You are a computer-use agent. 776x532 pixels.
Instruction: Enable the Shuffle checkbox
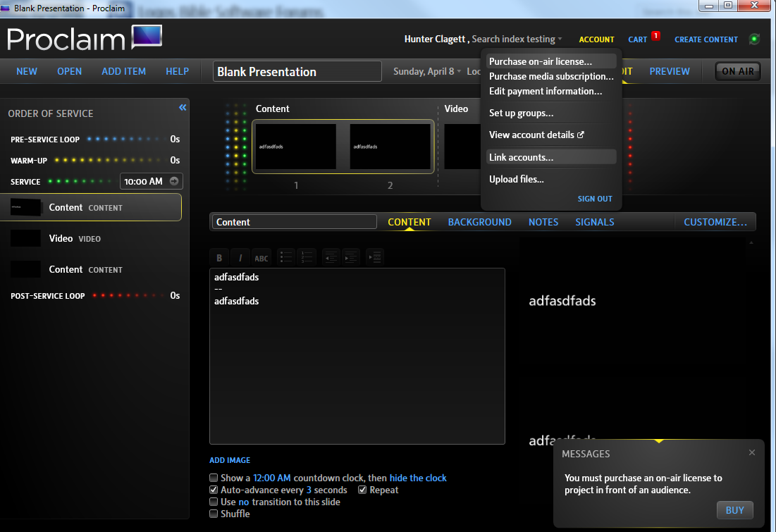pos(214,513)
